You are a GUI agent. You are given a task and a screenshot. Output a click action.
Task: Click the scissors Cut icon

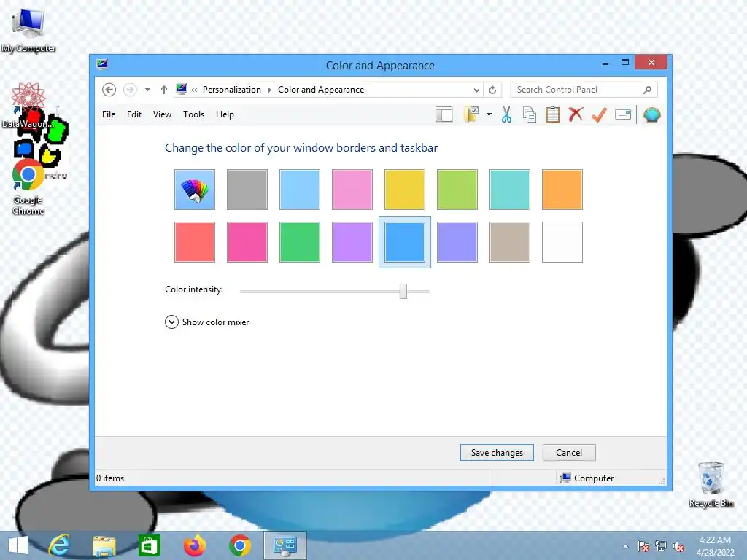[506, 114]
